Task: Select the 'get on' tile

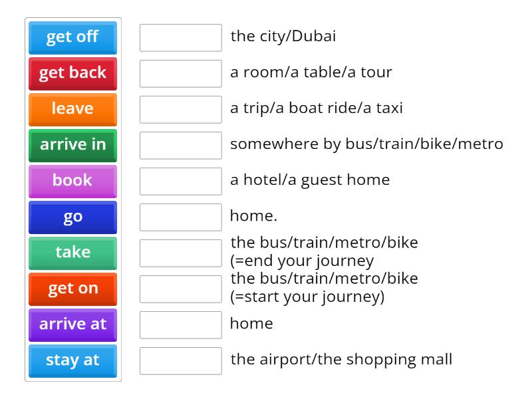Action: pyautogui.click(x=72, y=289)
